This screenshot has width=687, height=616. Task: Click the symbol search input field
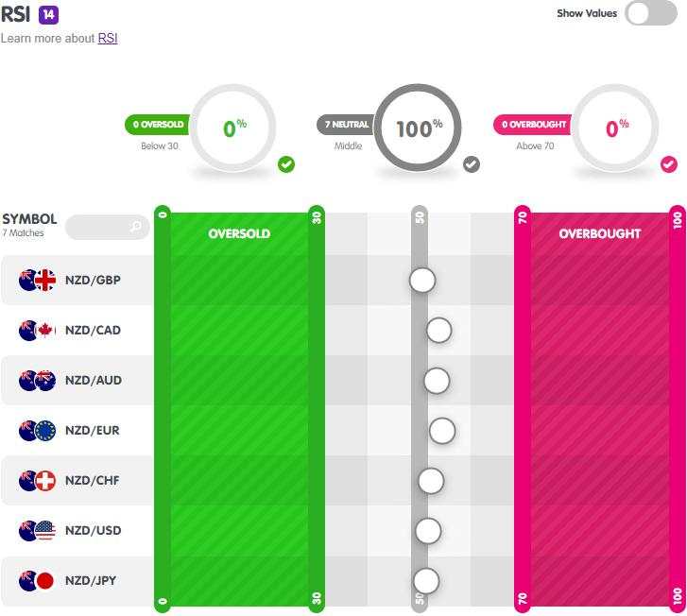108,227
